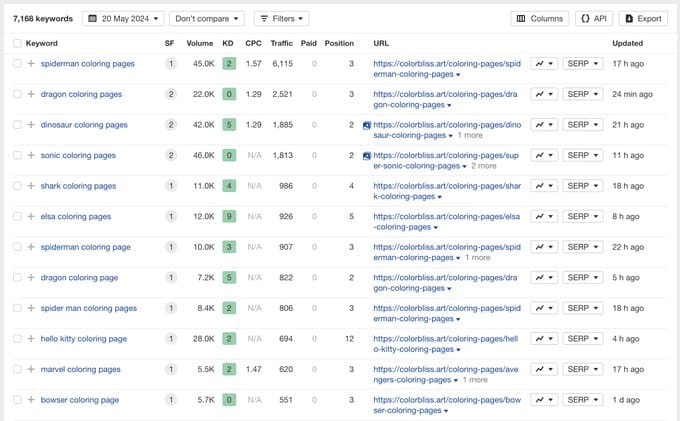The height and width of the screenshot is (421, 680).
Task: Show 2 more URLs for sonic coloring pages
Action: click(x=484, y=166)
